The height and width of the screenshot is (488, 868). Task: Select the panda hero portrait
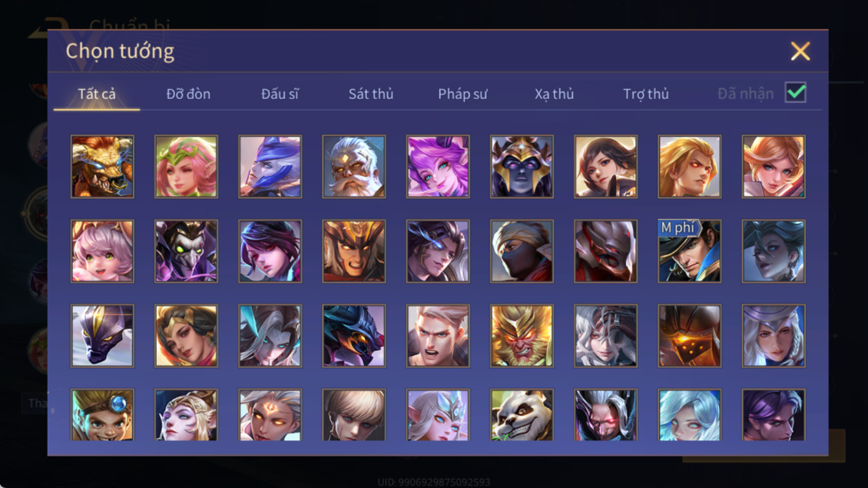coord(522,415)
